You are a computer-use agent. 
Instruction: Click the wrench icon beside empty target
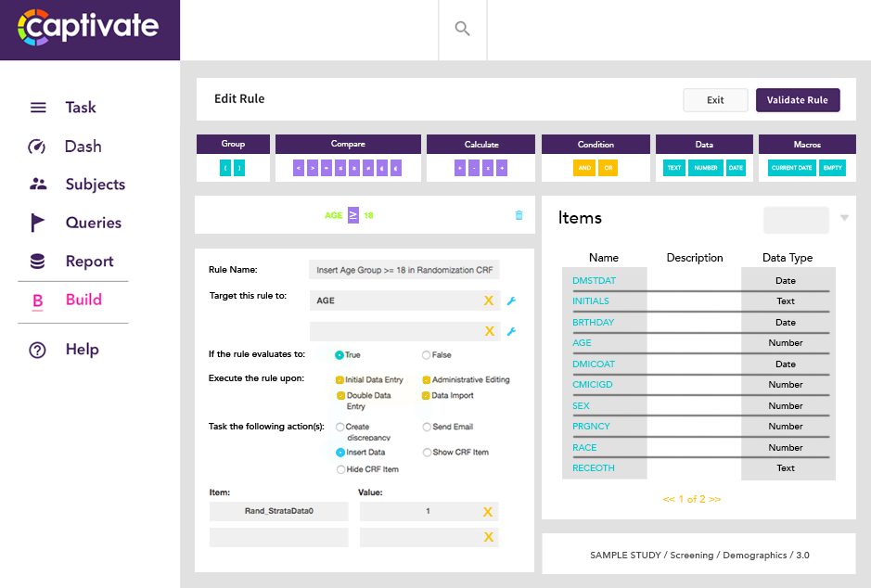click(512, 331)
